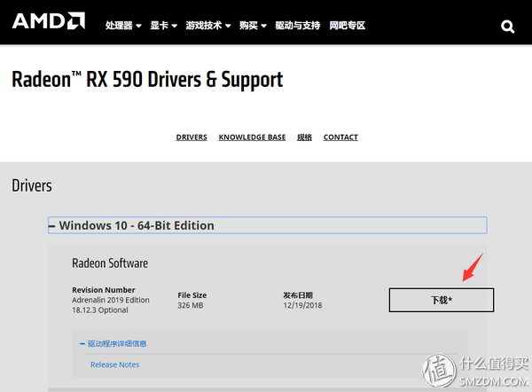Go to 驱动与支持 page
This screenshot has height=392, width=532.
click(x=298, y=26)
